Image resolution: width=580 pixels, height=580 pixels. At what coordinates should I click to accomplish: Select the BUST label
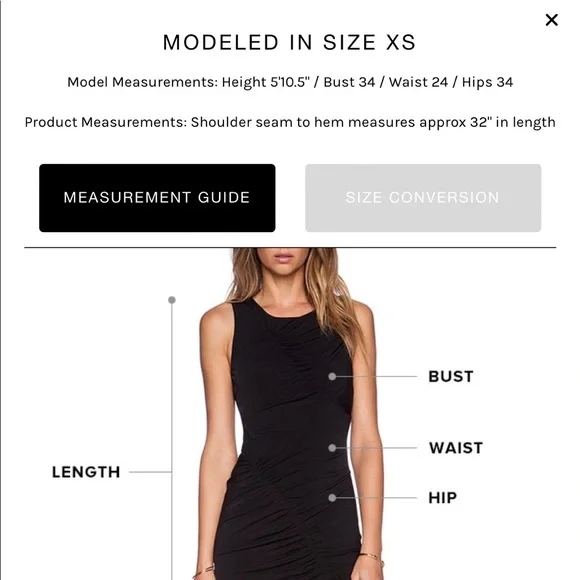pos(451,377)
